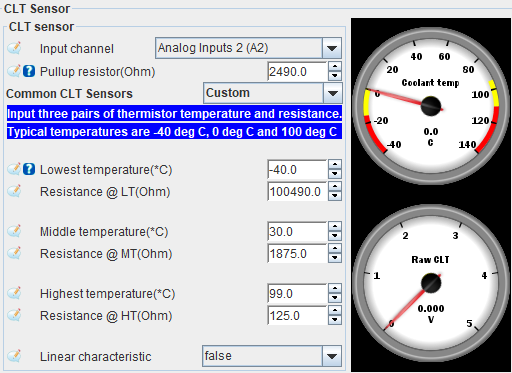512x373 pixels.
Task: Increase the Pullup resistor value
Action: pos(335,66)
